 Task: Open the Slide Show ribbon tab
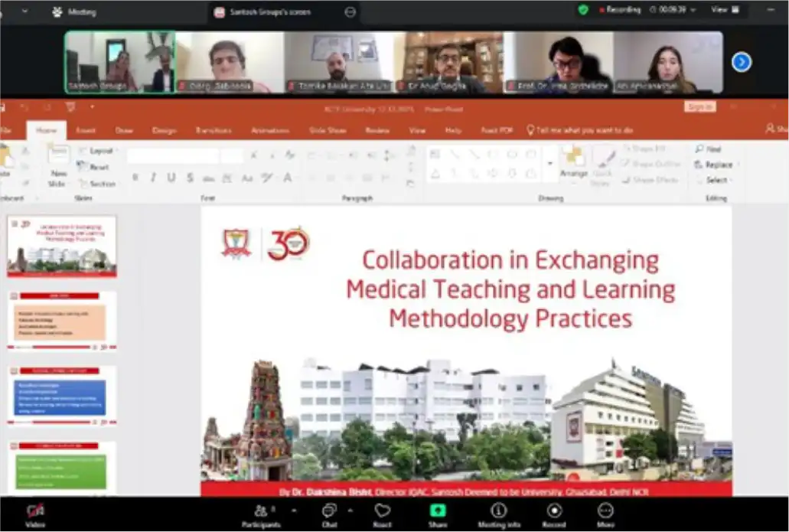pyautogui.click(x=327, y=131)
